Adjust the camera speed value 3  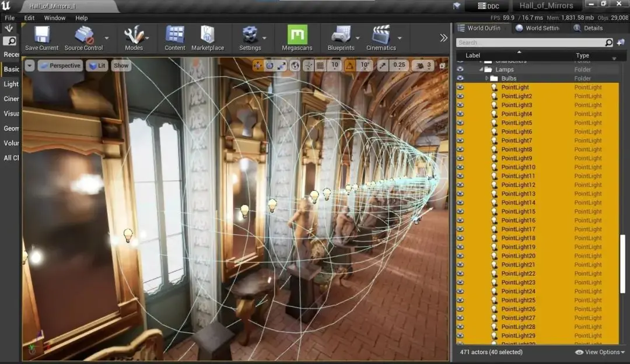[424, 65]
